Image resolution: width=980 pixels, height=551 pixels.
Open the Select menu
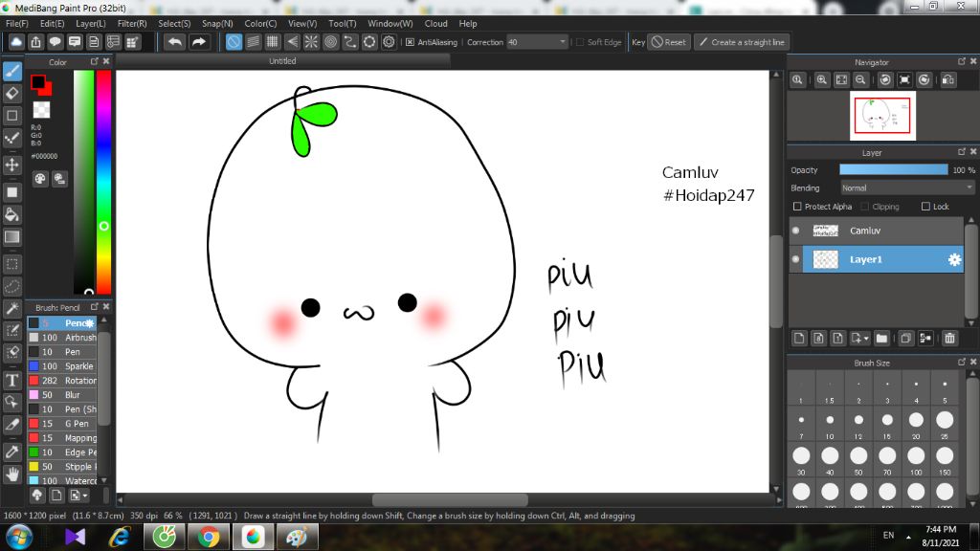[174, 23]
